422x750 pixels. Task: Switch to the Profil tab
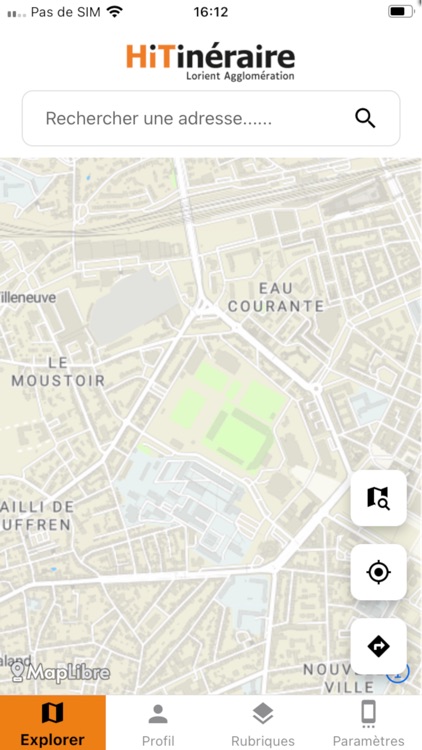coord(158,722)
